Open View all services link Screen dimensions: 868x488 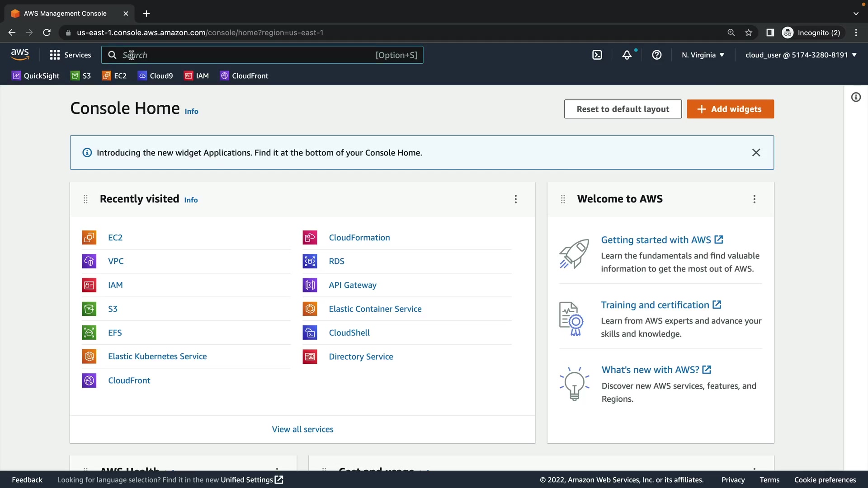[302, 429]
